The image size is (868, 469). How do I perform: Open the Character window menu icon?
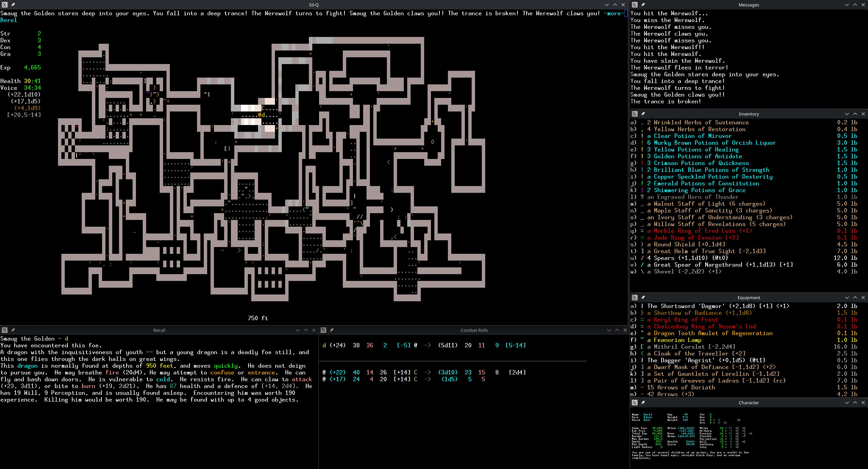(635, 403)
